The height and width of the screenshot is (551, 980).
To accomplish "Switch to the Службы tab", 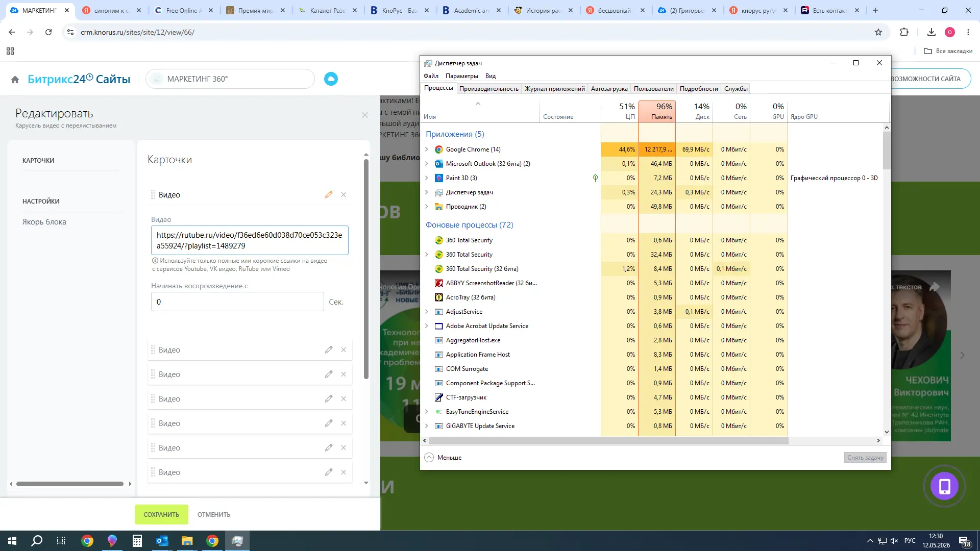I will pos(736,89).
